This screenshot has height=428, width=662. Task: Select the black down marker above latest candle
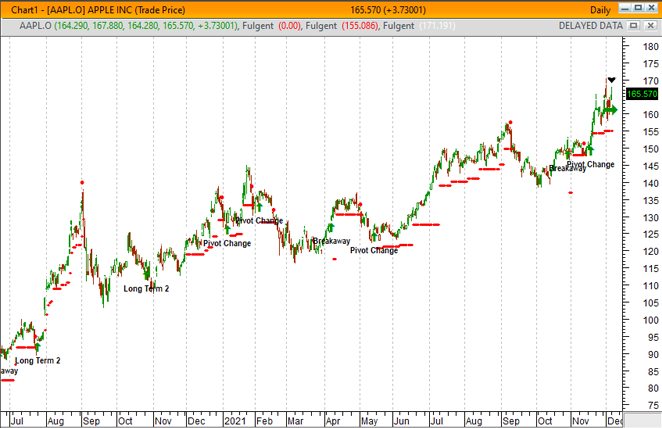611,80
